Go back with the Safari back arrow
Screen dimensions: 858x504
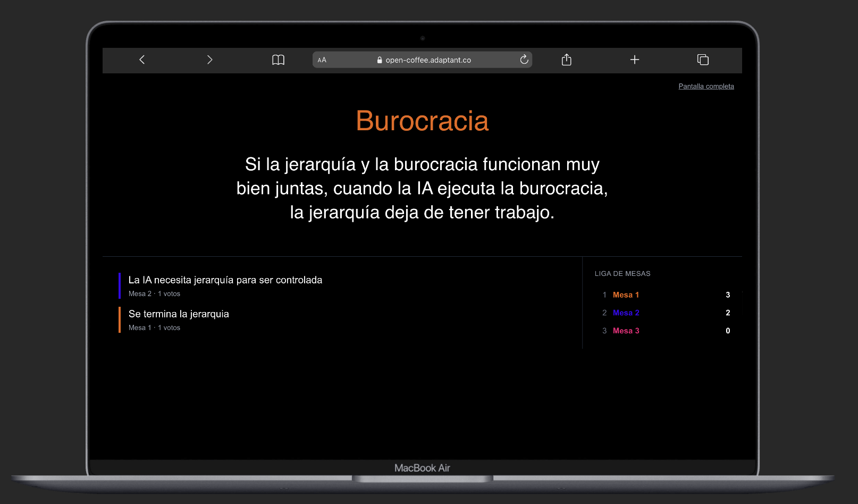[x=142, y=60]
